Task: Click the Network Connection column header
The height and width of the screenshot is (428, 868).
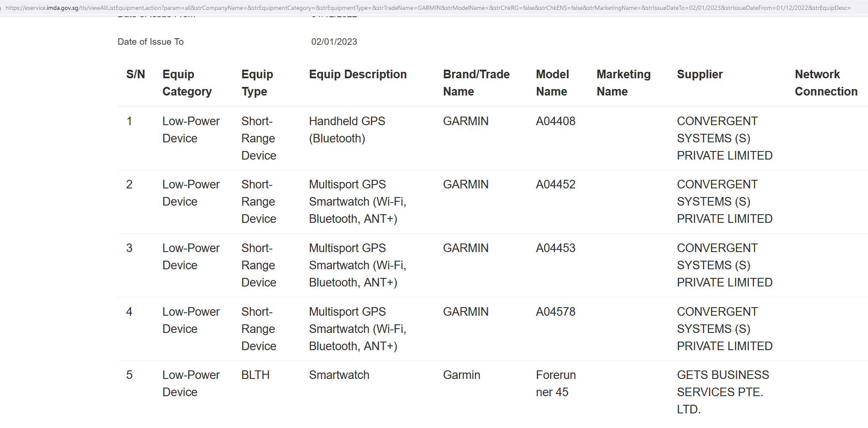Action: tap(826, 83)
